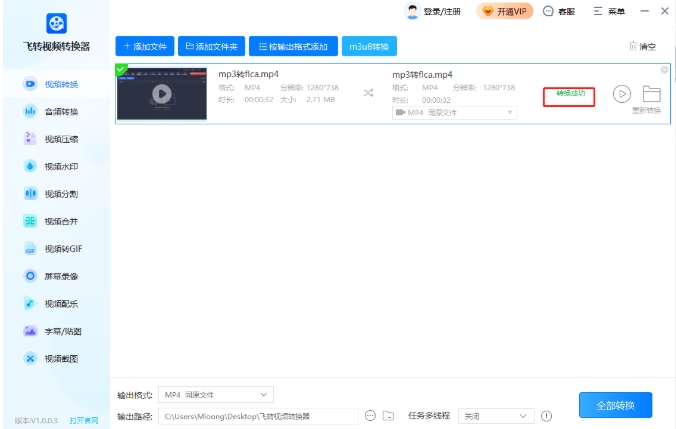Open the 视频分割 section in sidebar
This screenshot has width=676, height=429.
(56, 194)
